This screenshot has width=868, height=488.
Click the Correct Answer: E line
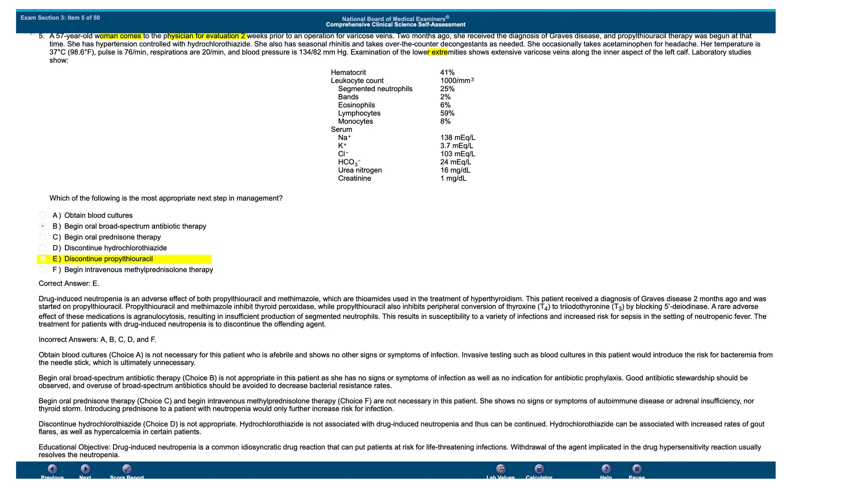[x=69, y=283]
